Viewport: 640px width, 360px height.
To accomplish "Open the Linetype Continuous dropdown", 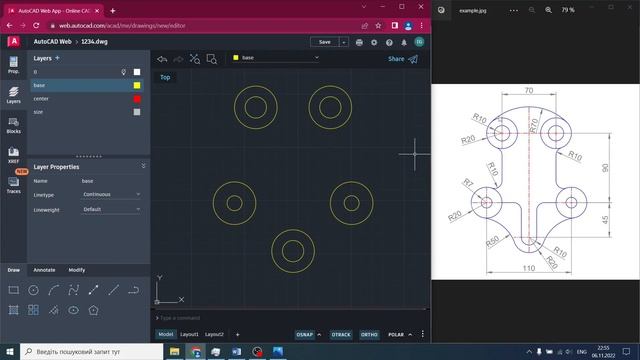I will [111, 195].
